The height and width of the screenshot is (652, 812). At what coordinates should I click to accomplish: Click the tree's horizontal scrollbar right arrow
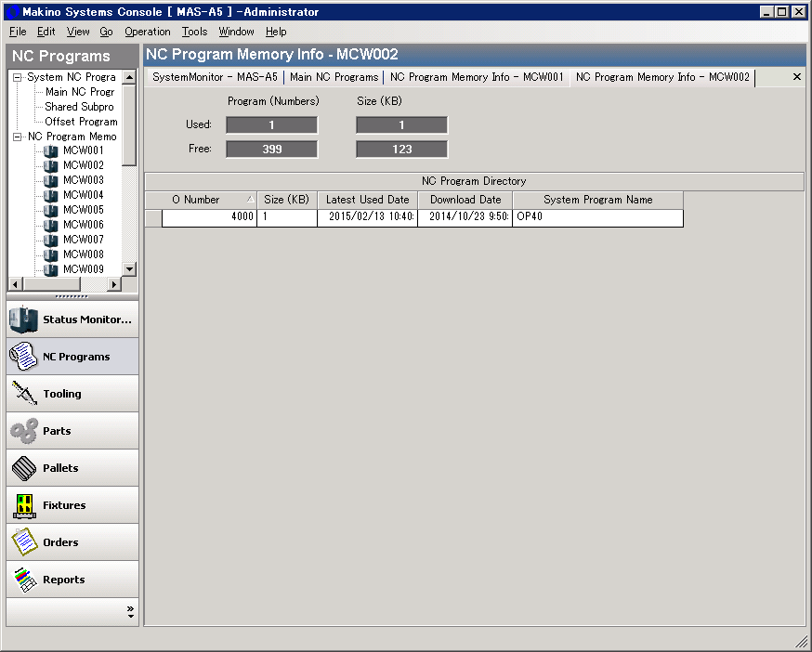[114, 284]
